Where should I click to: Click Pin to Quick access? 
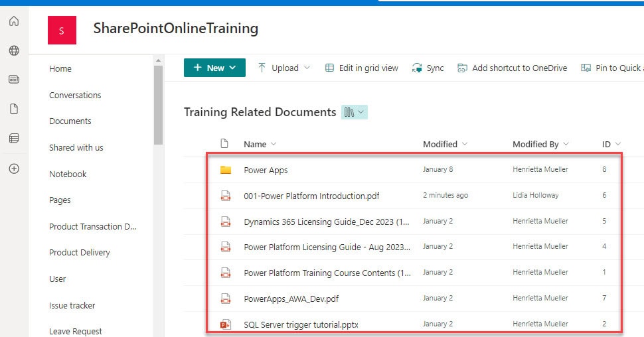pyautogui.click(x=612, y=68)
